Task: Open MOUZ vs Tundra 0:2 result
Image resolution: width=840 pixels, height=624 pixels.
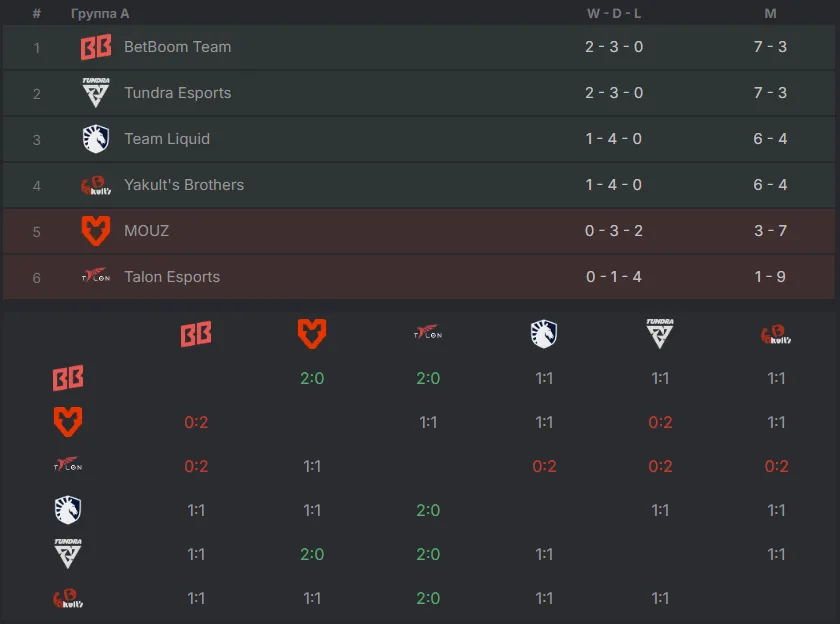Action: point(660,422)
